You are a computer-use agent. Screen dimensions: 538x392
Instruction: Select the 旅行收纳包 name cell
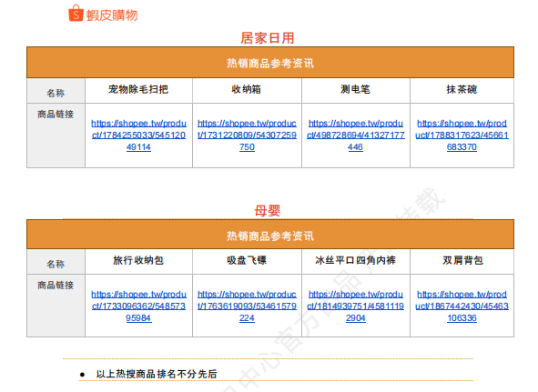tap(138, 261)
